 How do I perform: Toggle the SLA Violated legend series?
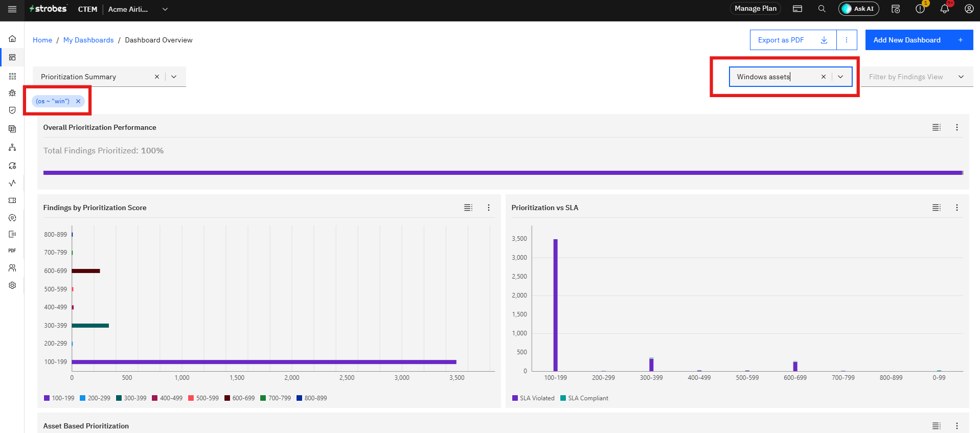533,398
